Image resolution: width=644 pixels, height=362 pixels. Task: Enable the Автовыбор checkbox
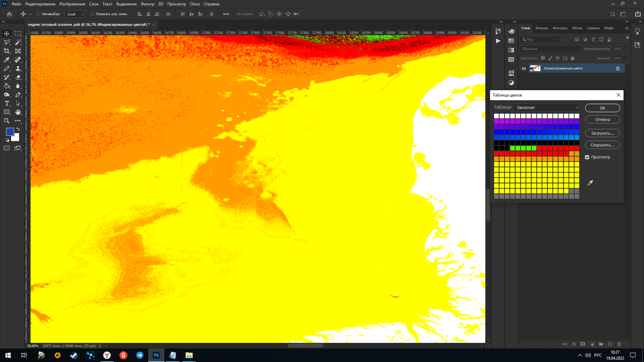pyautogui.click(x=39, y=14)
